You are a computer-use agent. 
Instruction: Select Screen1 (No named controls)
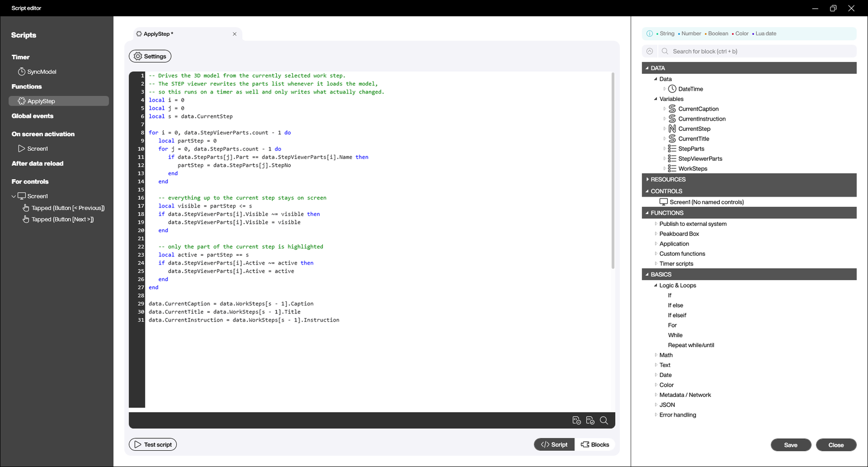point(706,202)
